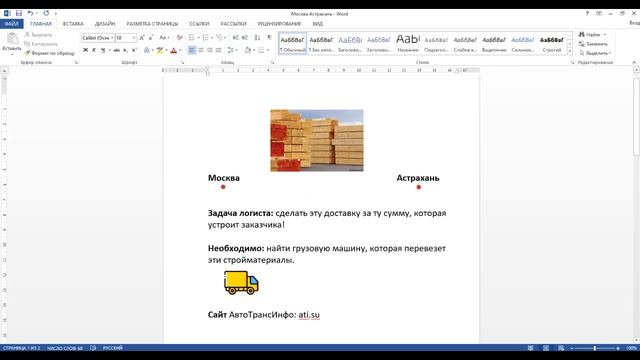Screen dimensions: 640x360
Task: Open the ati.su hyperlink
Action: click(309, 315)
